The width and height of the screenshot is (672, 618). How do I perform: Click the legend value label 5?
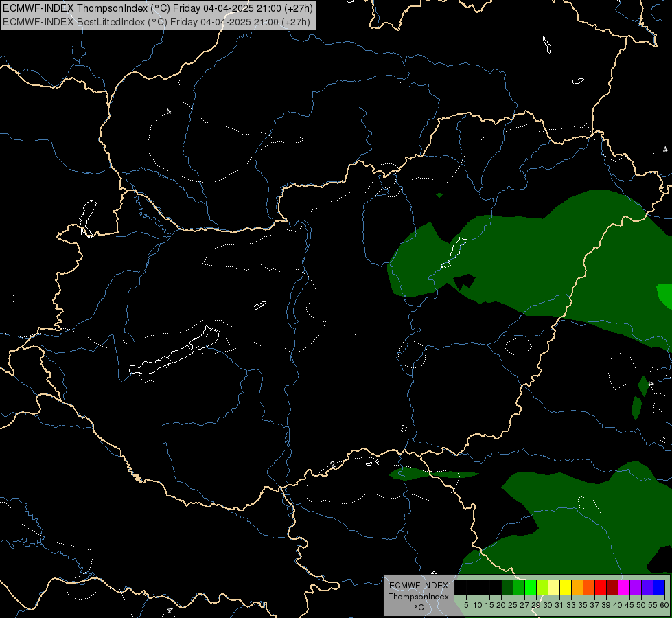[466, 605]
